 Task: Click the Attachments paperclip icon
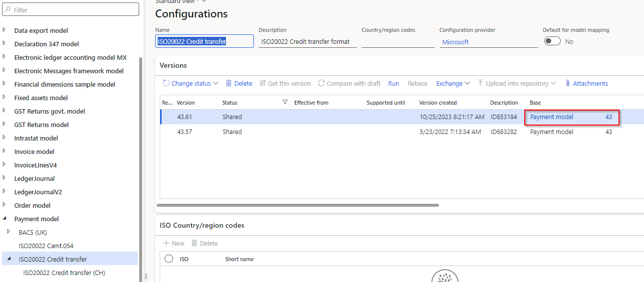coord(568,83)
